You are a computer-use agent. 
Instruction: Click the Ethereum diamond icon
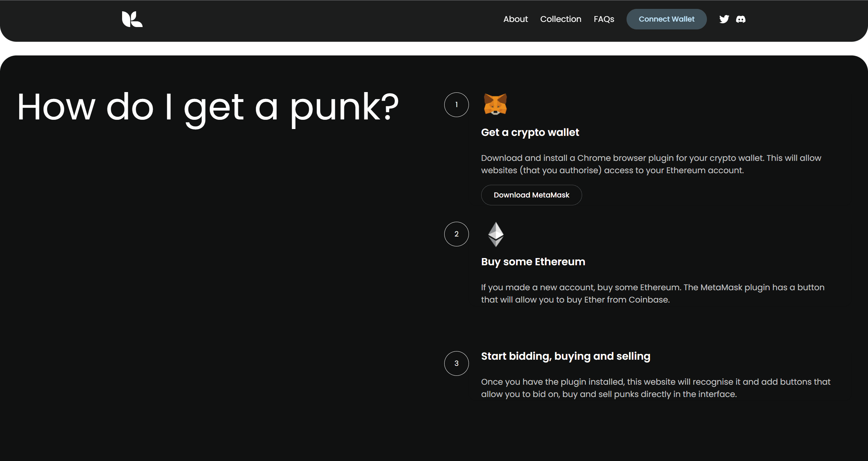point(496,234)
